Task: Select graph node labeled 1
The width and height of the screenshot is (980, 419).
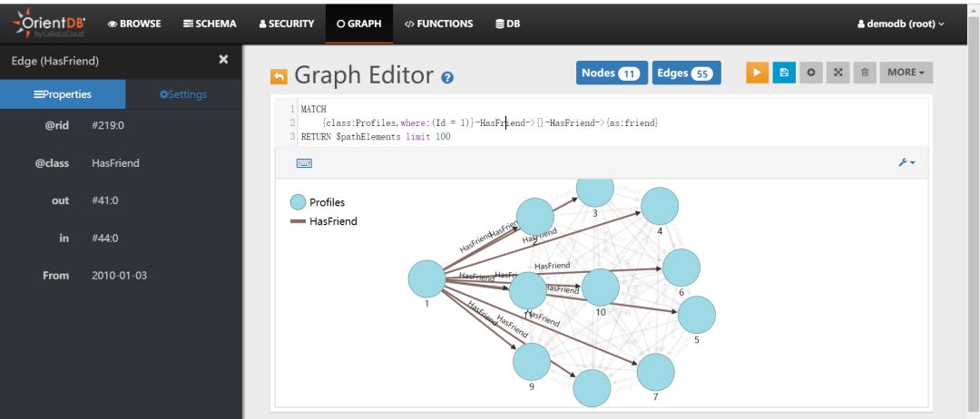Action: coord(426,278)
